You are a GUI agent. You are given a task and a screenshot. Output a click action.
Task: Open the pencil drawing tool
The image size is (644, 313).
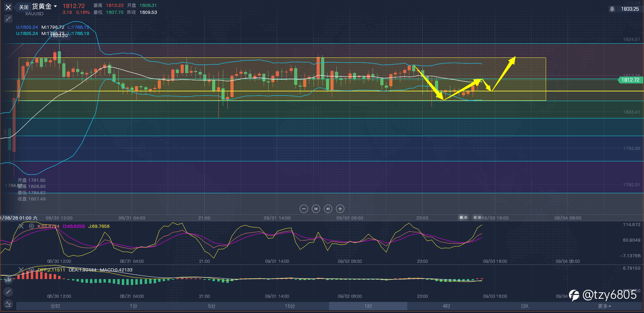(8, 292)
